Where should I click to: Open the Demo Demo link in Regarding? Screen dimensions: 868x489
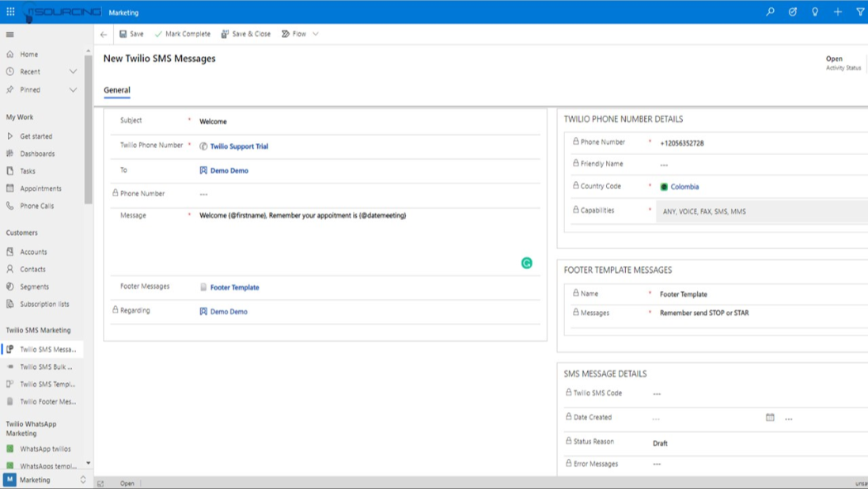tap(229, 311)
